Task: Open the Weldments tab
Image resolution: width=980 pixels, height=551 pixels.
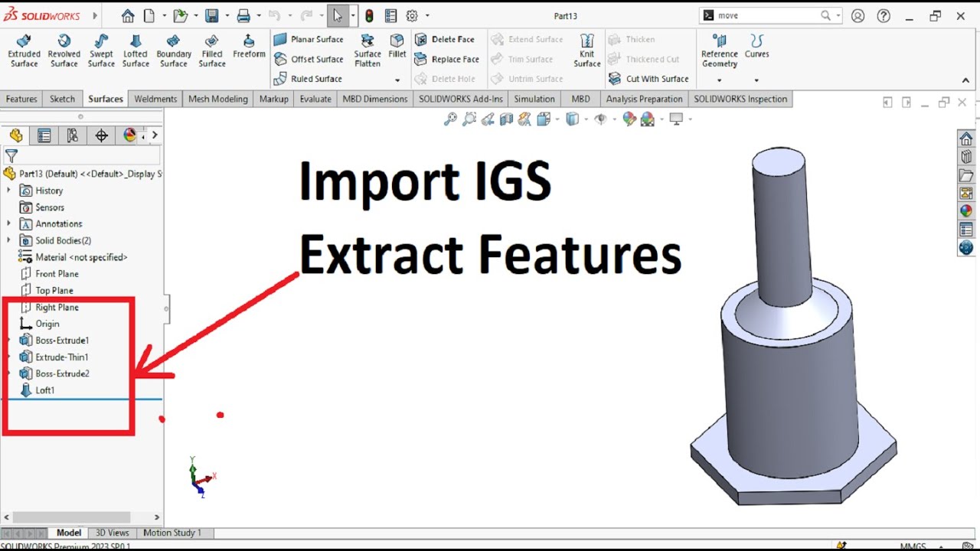Action: click(x=155, y=99)
